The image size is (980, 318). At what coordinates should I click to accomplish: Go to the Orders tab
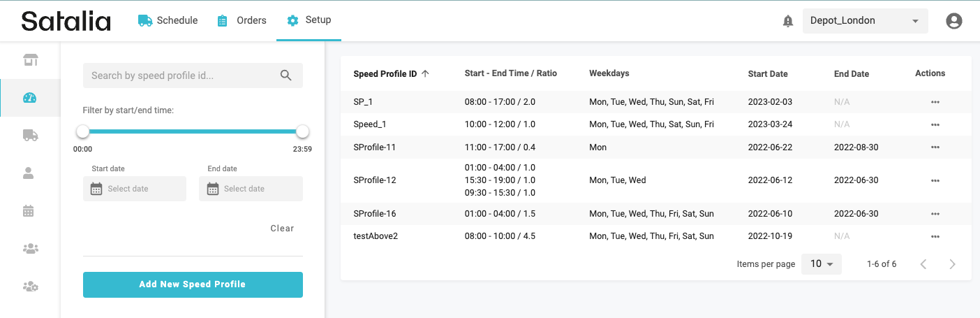[242, 20]
